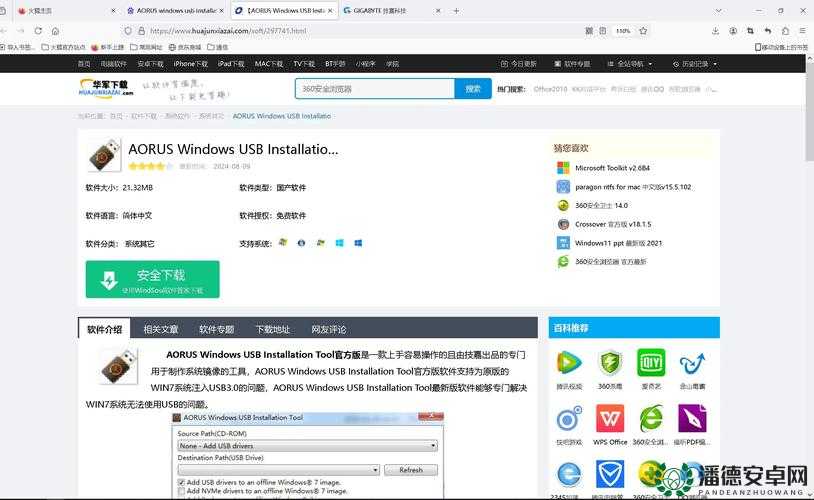Close the GIGABYTE tab

tap(438, 10)
